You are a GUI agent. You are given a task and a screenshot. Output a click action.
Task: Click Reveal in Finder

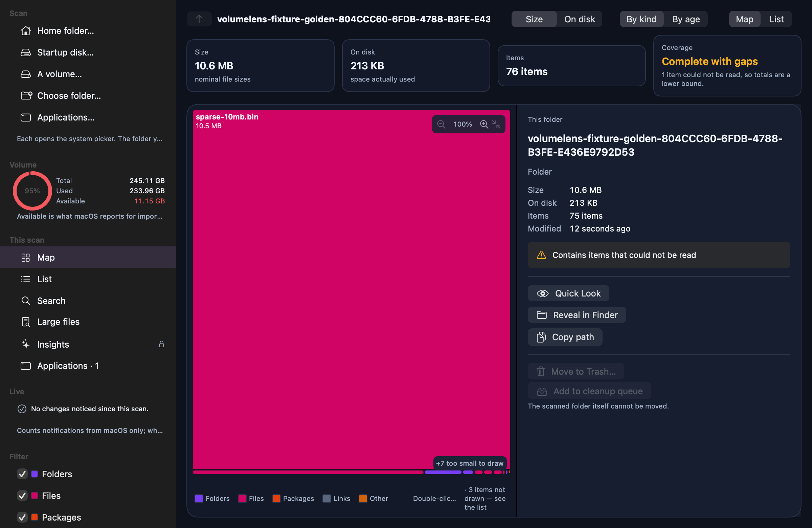click(577, 315)
